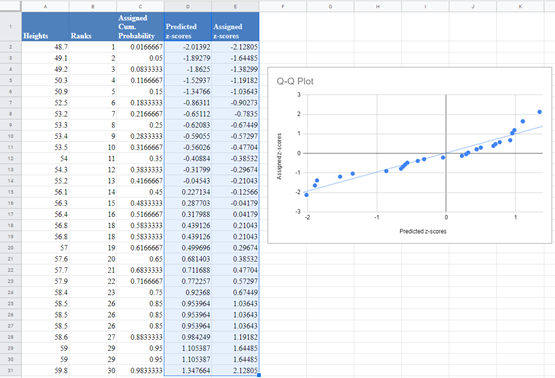Select row 2 header

tap(11, 47)
